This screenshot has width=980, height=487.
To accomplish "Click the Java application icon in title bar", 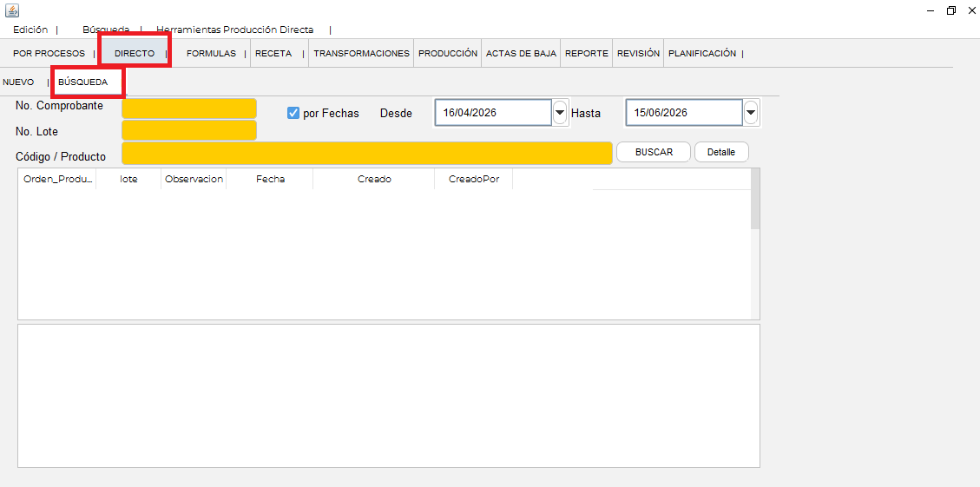I will tap(12, 10).
